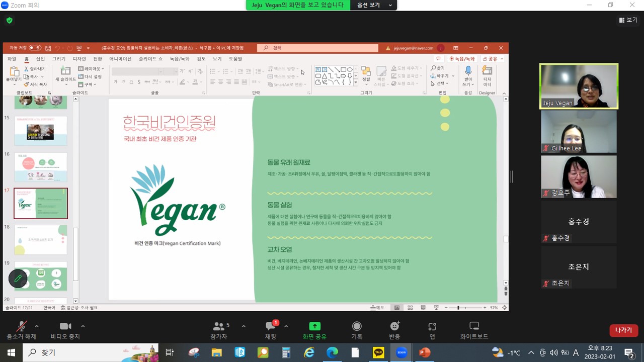This screenshot has height=362, width=644.
Task: Click 찾기 find in the editing group
Action: 438,68
